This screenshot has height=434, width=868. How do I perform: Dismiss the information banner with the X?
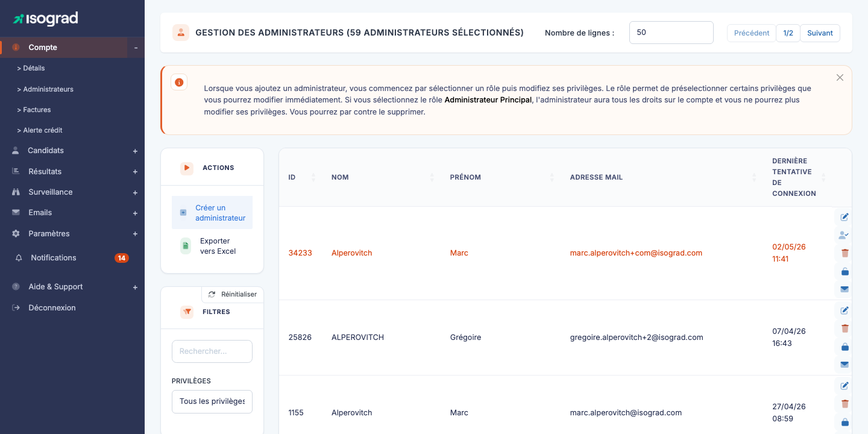840,78
